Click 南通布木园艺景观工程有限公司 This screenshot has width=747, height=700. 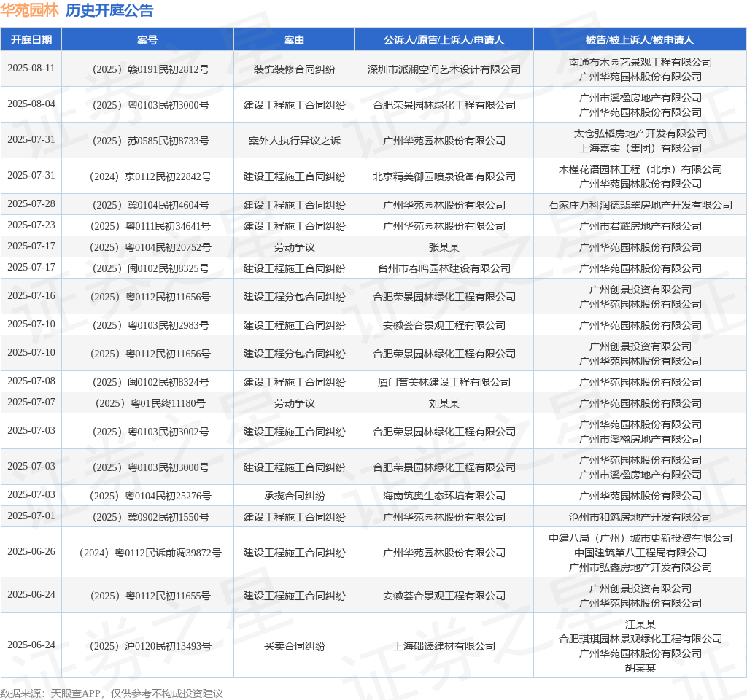click(x=640, y=63)
